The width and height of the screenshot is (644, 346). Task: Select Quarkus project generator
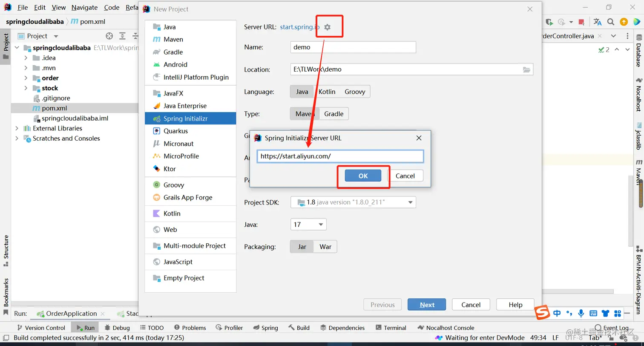pyautogui.click(x=190, y=131)
